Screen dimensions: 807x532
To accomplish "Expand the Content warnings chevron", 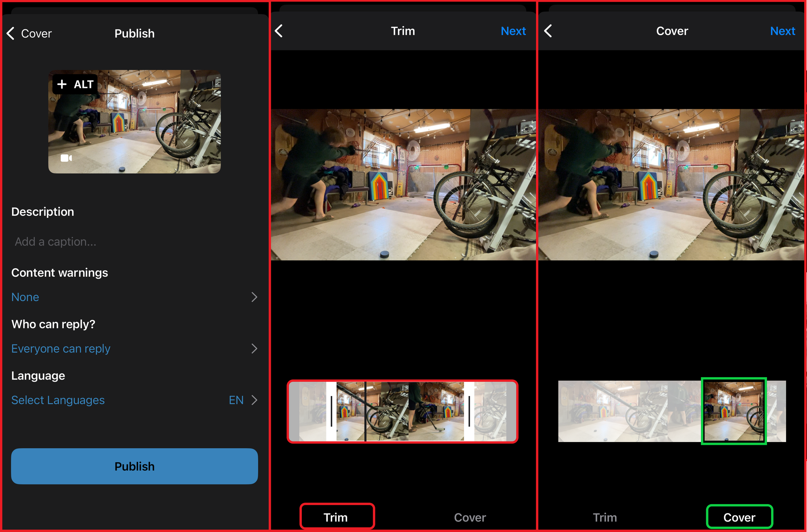I will tap(254, 297).
